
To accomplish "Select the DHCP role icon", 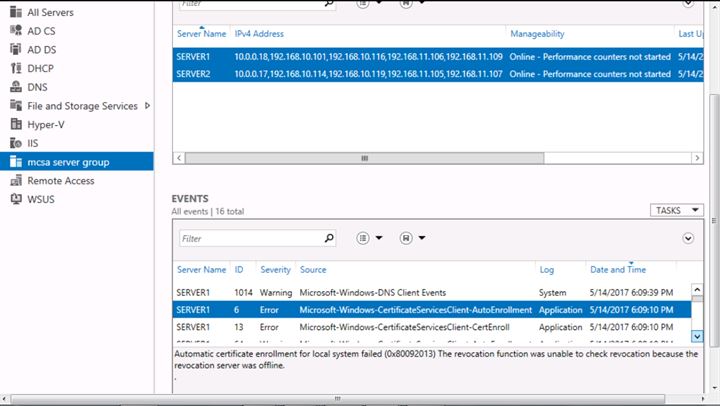I will point(16,68).
